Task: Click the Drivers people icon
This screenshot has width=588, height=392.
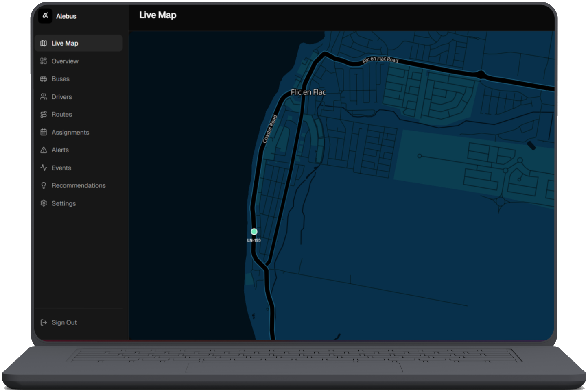Action: [x=44, y=97]
